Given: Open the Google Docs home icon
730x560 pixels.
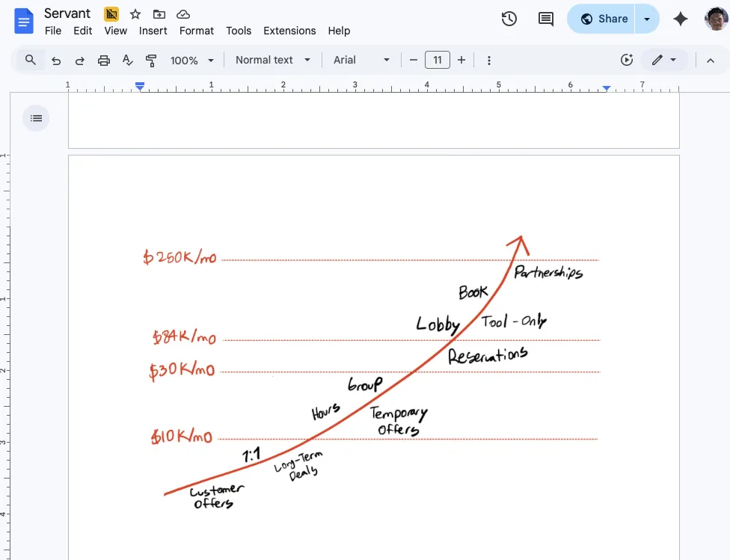Looking at the screenshot, I should coord(24,21).
